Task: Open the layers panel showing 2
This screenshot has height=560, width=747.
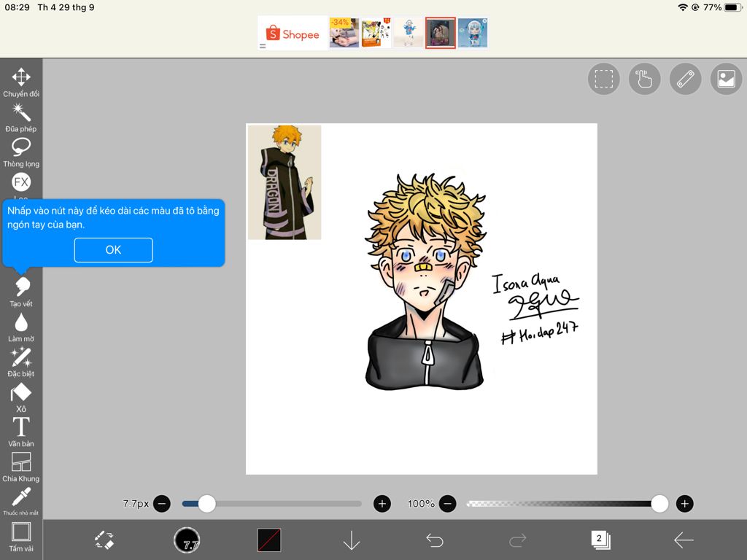Action: (600, 540)
